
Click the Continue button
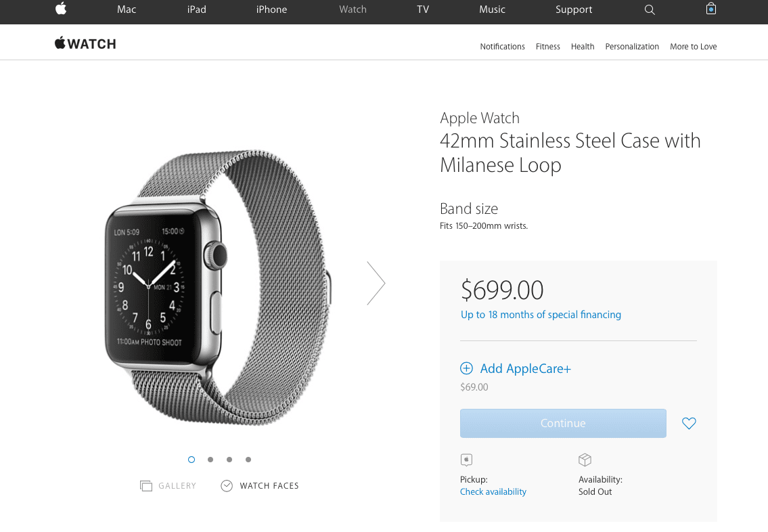tap(563, 423)
